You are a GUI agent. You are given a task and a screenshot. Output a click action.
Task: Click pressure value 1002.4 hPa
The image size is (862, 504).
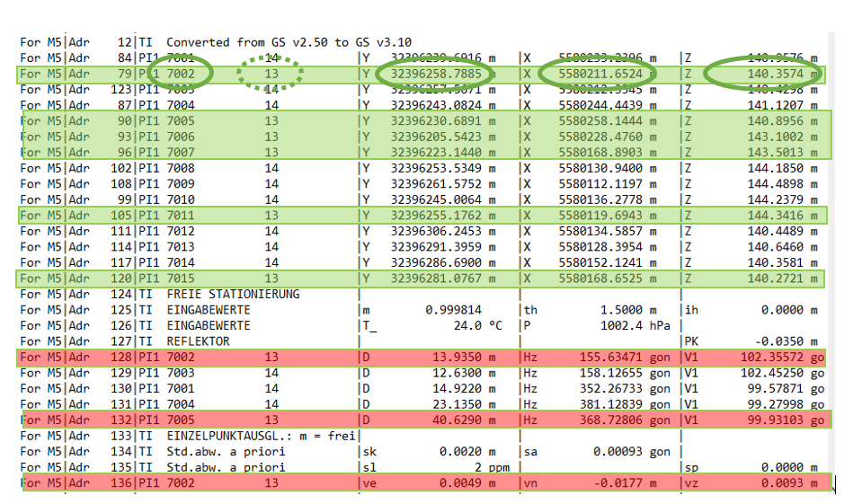click(635, 326)
